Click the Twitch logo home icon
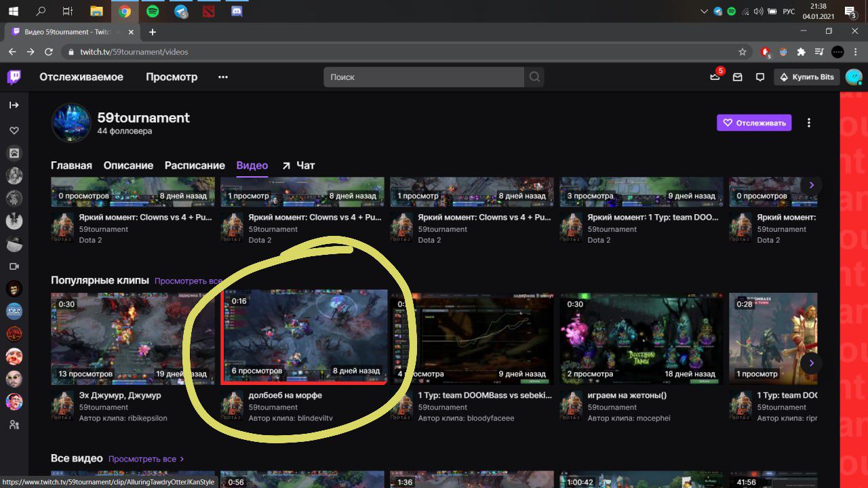868x488 pixels. 14,77
